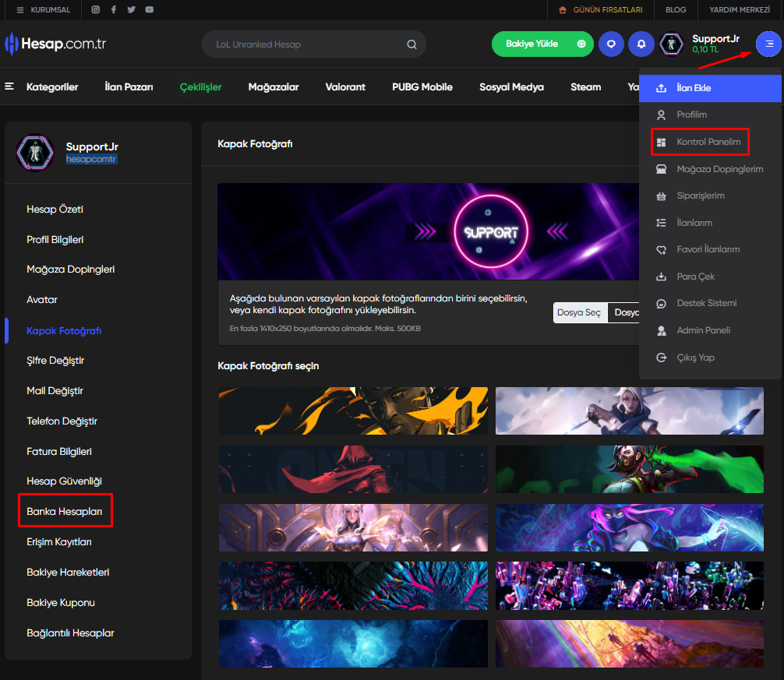Click the Mağaza Dopinglerim store icon

(661, 169)
